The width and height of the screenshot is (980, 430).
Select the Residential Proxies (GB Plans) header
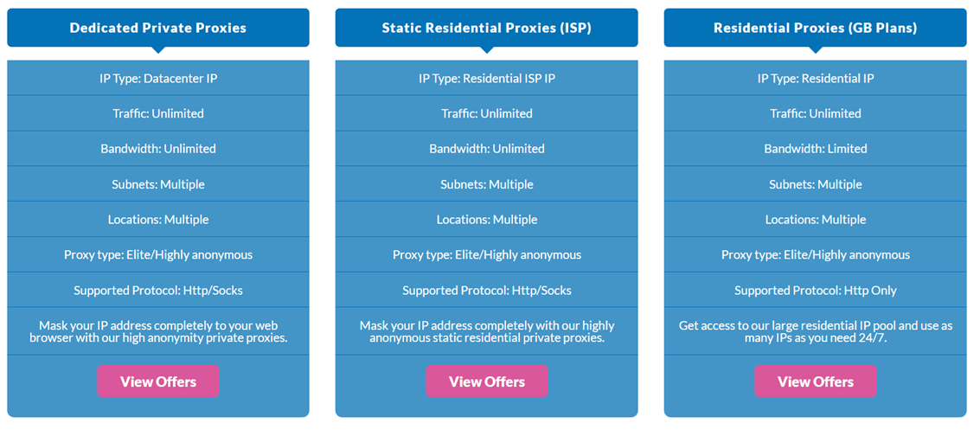(816, 28)
